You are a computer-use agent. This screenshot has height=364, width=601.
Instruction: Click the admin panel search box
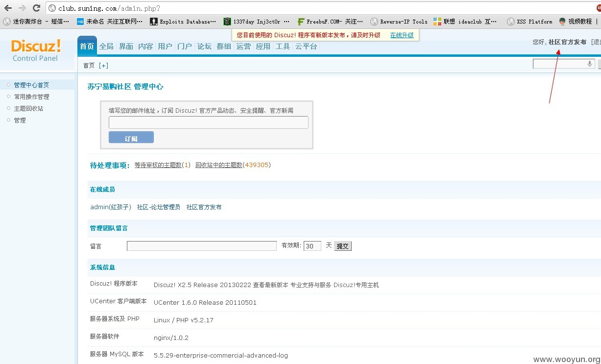pos(564,64)
